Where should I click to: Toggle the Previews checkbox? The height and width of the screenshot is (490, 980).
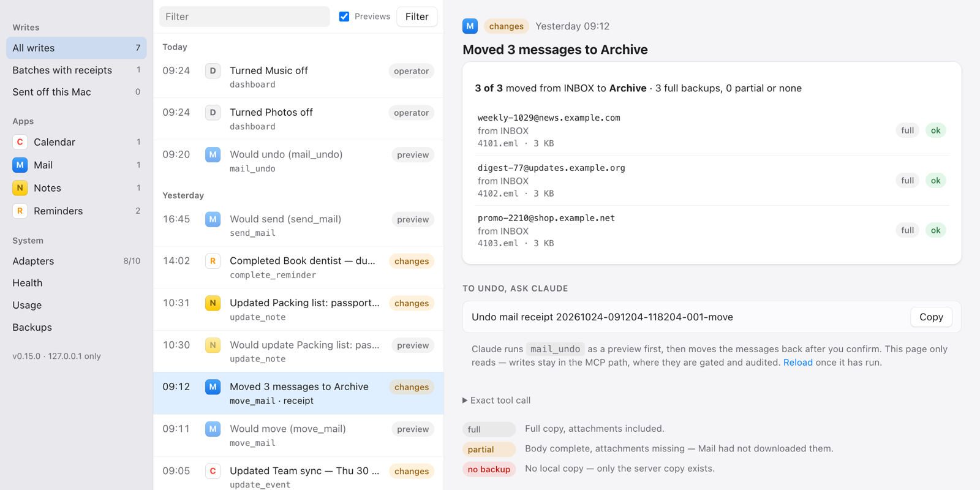(344, 17)
